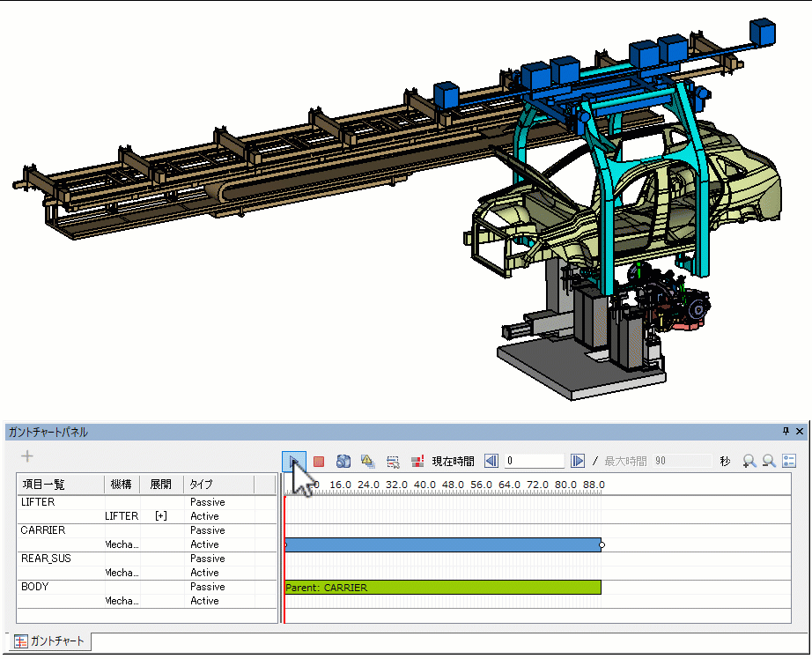Open the Gantt display options icon
The width and height of the screenshot is (812, 659).
(789, 461)
